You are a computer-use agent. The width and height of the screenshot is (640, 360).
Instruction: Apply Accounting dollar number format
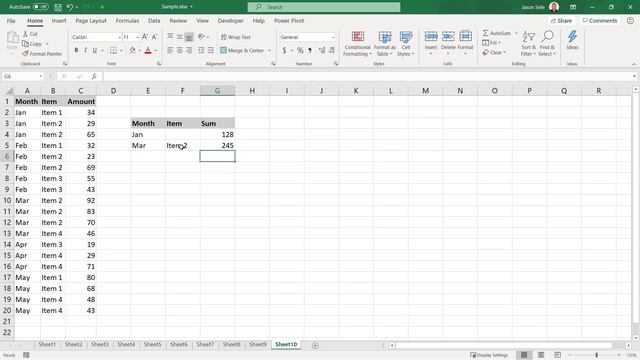(284, 50)
